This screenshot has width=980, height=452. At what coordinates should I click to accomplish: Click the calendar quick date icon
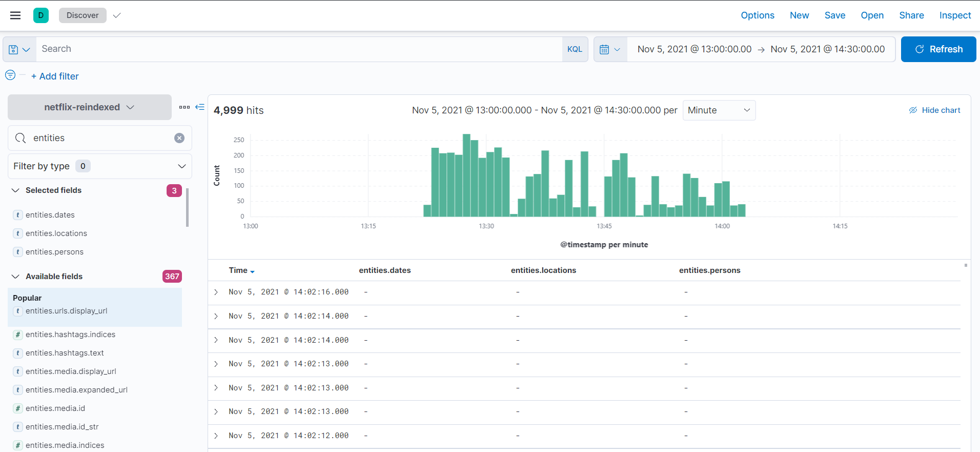[610, 49]
